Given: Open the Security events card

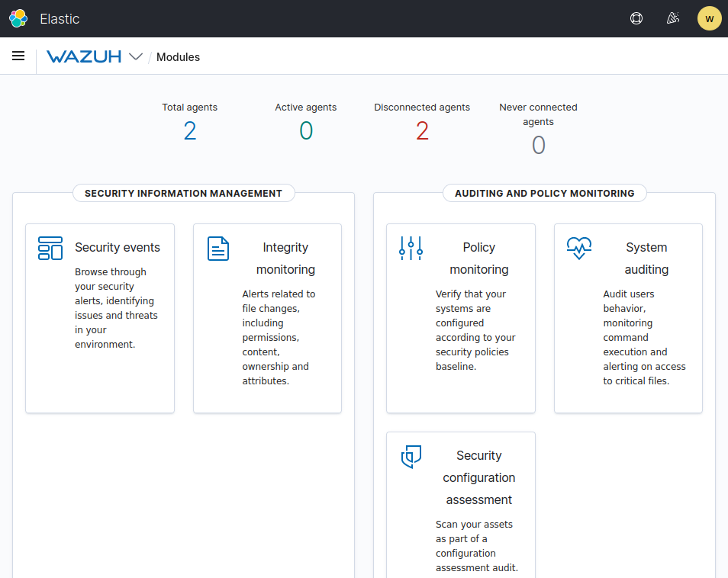Looking at the screenshot, I should (100, 318).
